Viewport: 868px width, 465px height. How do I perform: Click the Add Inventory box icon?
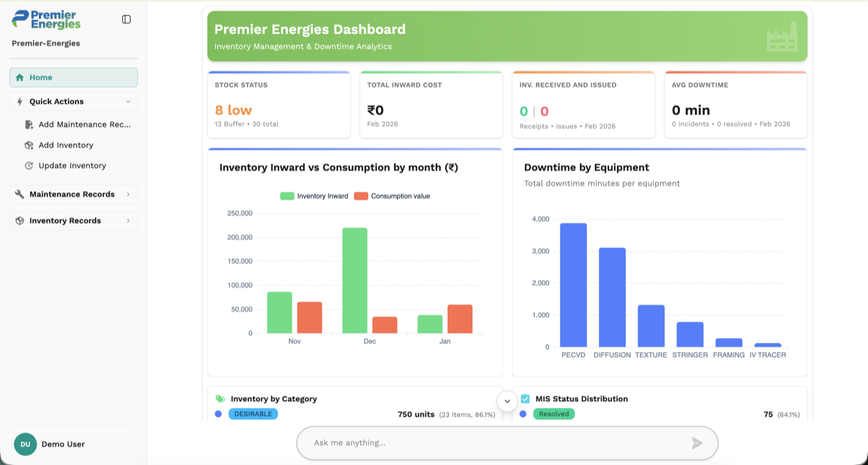click(x=29, y=145)
